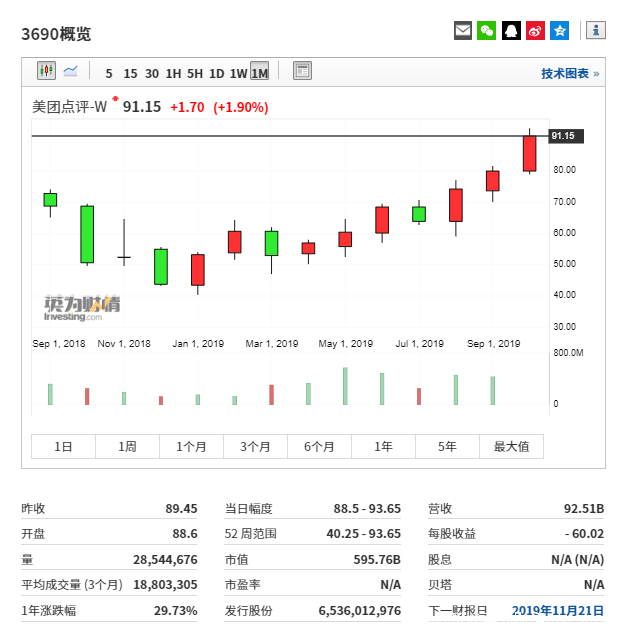
Task: Choose the 1周 time range tab
Action: click(x=127, y=446)
